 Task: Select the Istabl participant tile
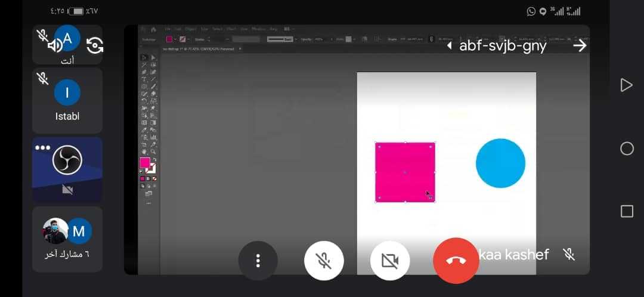tap(67, 100)
